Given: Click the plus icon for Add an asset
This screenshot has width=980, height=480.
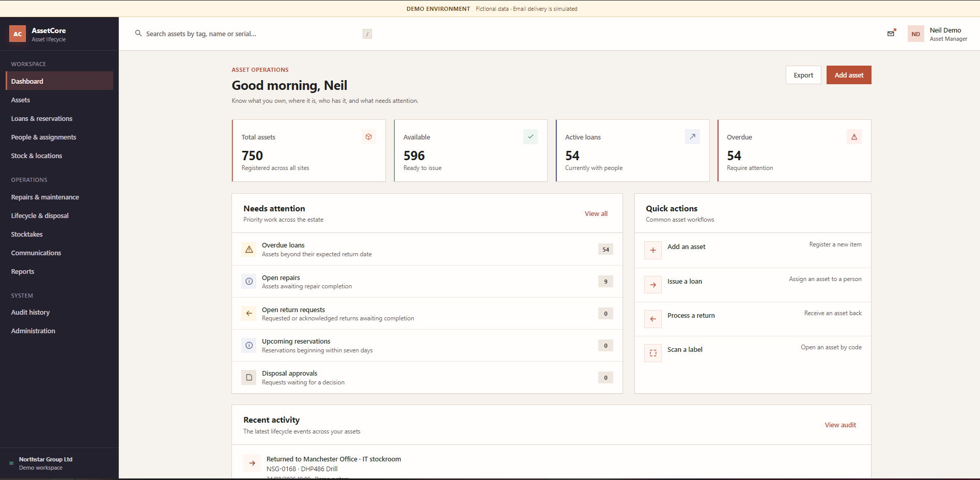Looking at the screenshot, I should [653, 250].
